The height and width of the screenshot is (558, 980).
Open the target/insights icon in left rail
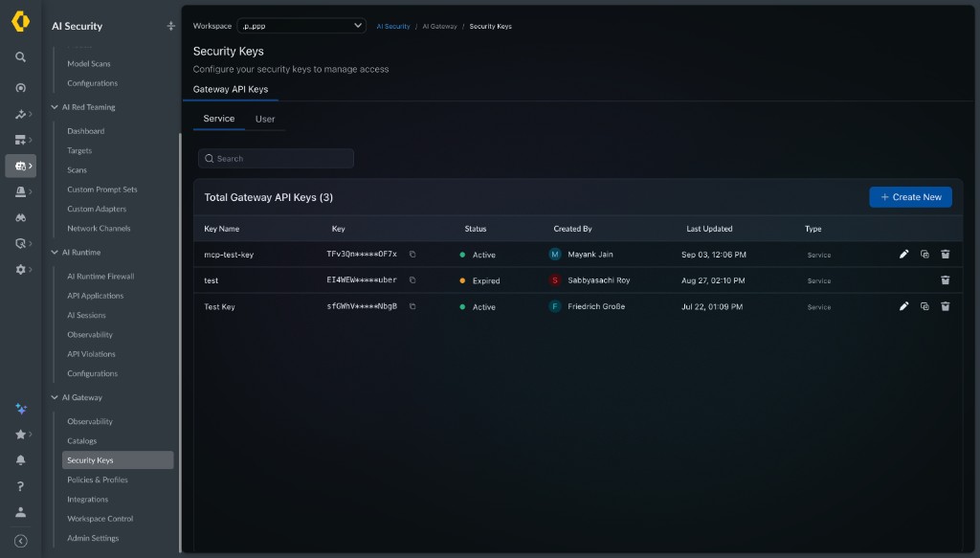click(21, 87)
